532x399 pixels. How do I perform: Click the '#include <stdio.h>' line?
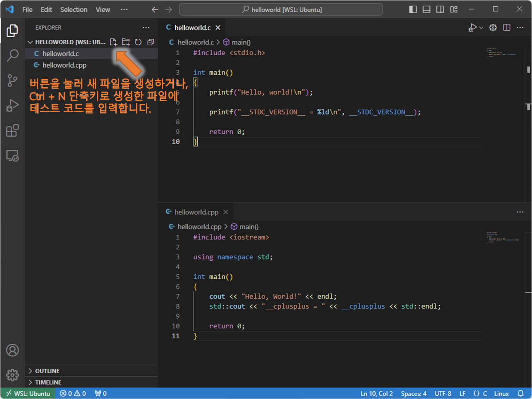(x=229, y=53)
